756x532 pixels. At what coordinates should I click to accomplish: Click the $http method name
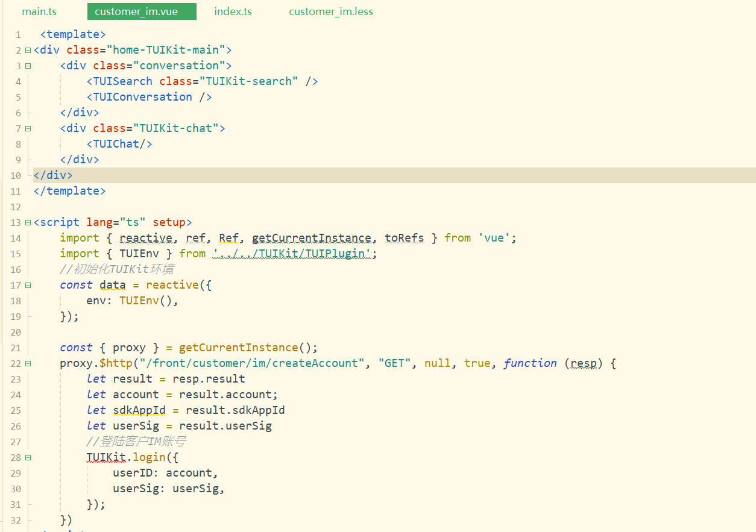point(116,363)
